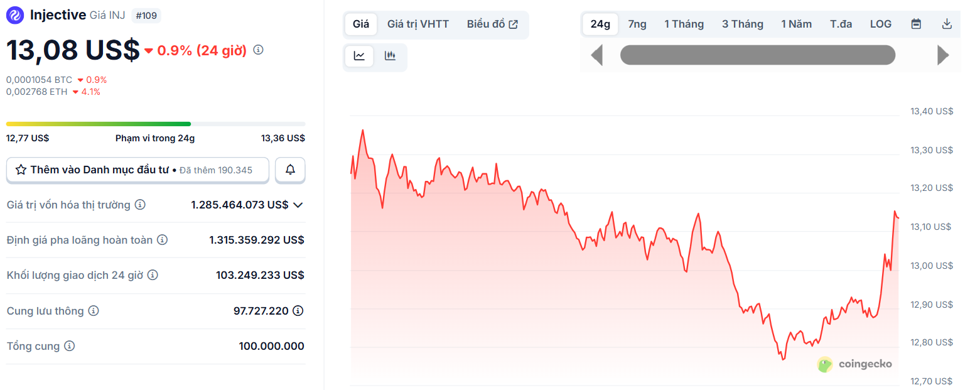
Task: Select the 1 Năm tab
Action: tap(796, 23)
